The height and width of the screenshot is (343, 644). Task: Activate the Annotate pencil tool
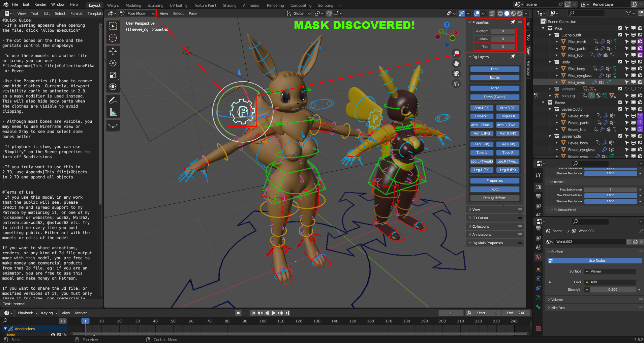point(113,100)
